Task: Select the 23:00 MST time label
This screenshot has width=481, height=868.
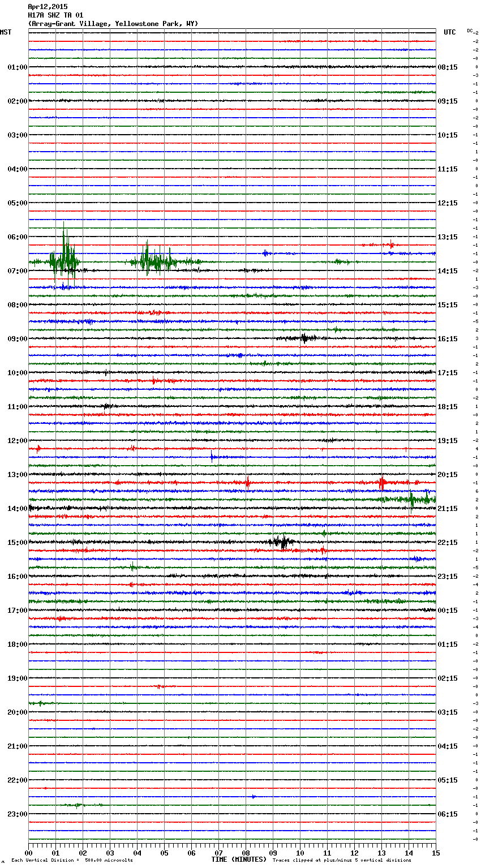Action: [17, 814]
